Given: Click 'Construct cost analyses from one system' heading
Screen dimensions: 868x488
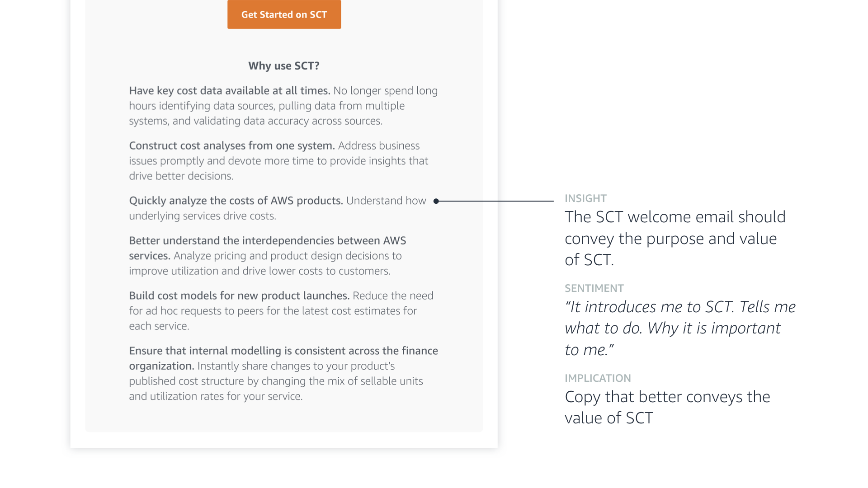Looking at the screenshot, I should [x=231, y=146].
